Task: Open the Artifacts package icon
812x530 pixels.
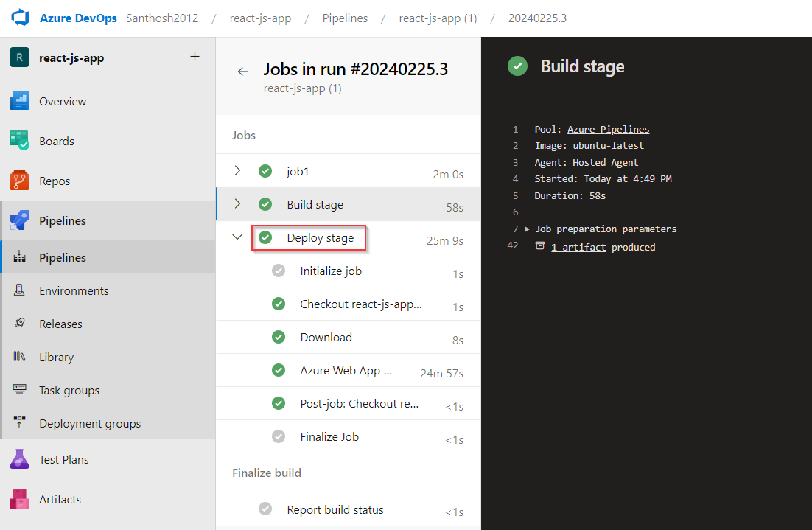Action: [x=20, y=499]
